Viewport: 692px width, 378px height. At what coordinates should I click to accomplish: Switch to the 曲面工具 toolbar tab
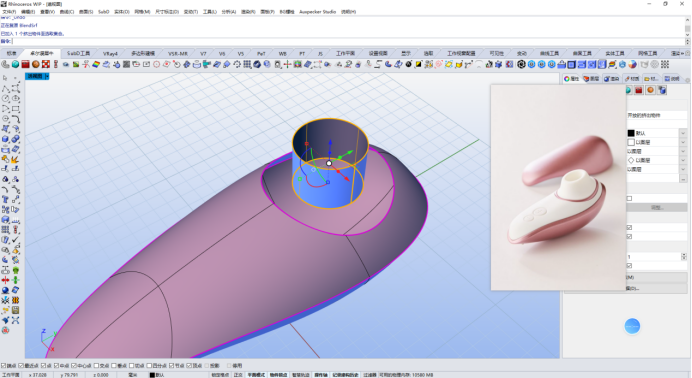[582, 53]
